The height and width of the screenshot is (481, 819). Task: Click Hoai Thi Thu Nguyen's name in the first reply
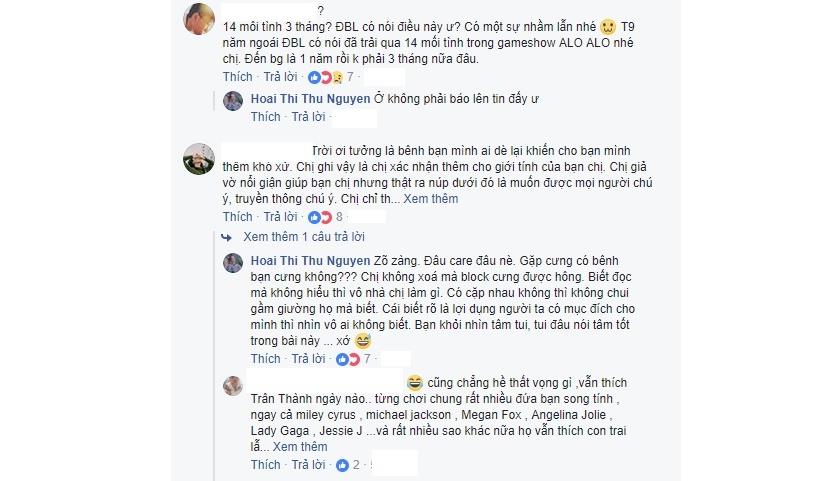(x=310, y=99)
